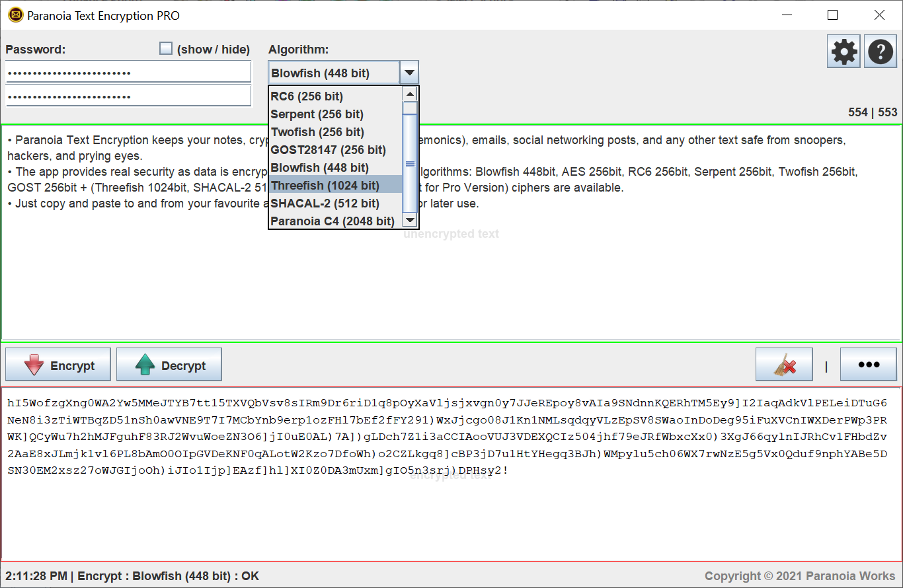This screenshot has width=903, height=588.
Task: Click the Blowfish (448 bit) selected algorithm field
Action: pyautogui.click(x=334, y=73)
